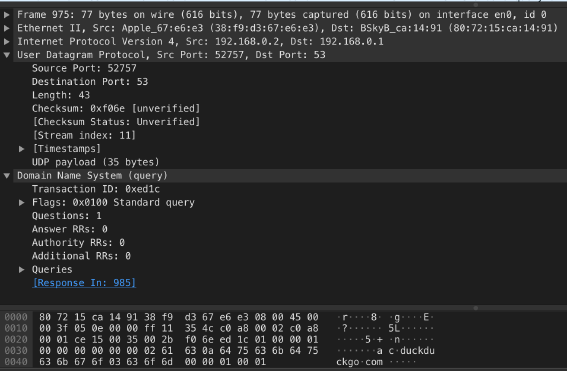Click the hex byte 'ed' in row 0020
This screenshot has height=371, width=567.
pyautogui.click(x=225, y=340)
